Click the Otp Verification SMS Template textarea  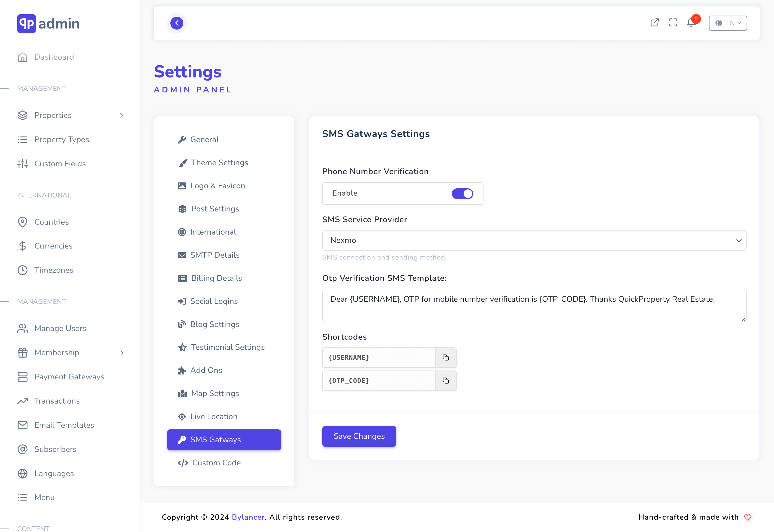(534, 305)
